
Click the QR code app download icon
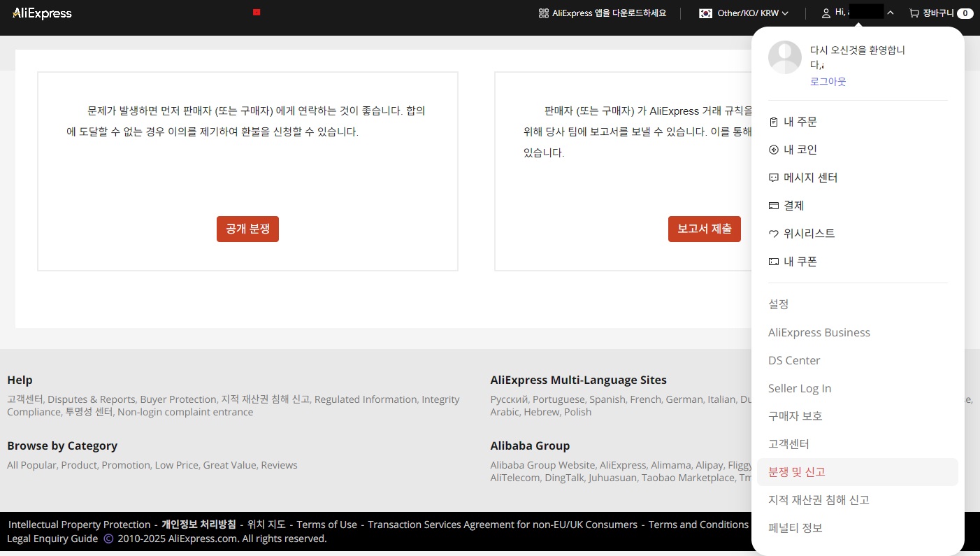click(x=543, y=13)
